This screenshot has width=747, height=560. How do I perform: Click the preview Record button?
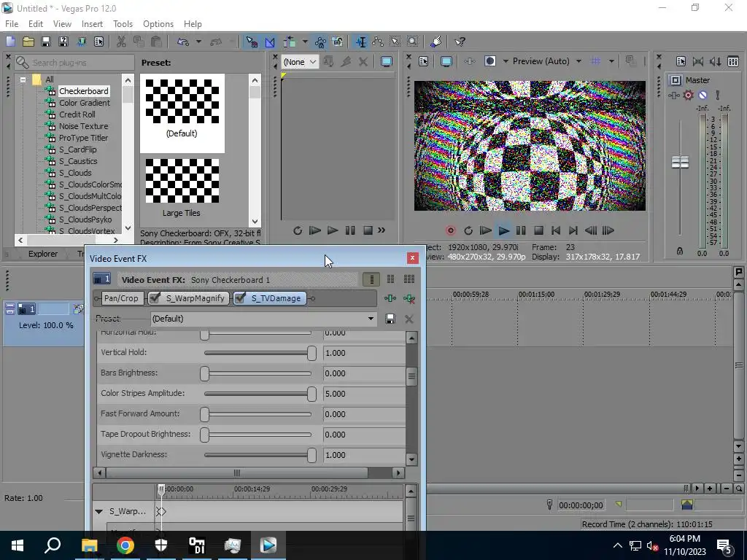pyautogui.click(x=450, y=230)
